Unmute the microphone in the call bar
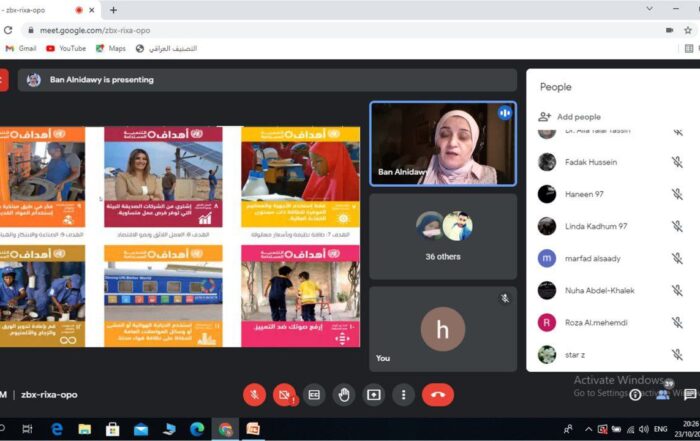The image size is (700, 441). [255, 394]
